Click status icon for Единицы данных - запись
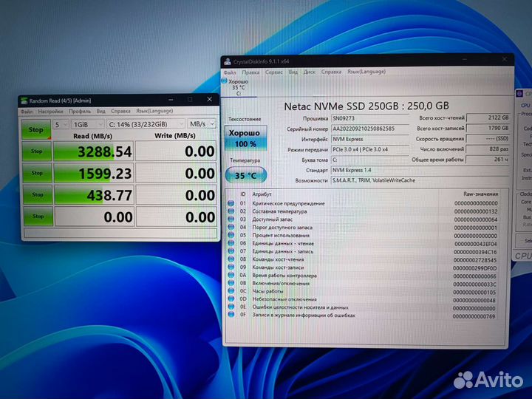532x399 pixels. (231, 251)
